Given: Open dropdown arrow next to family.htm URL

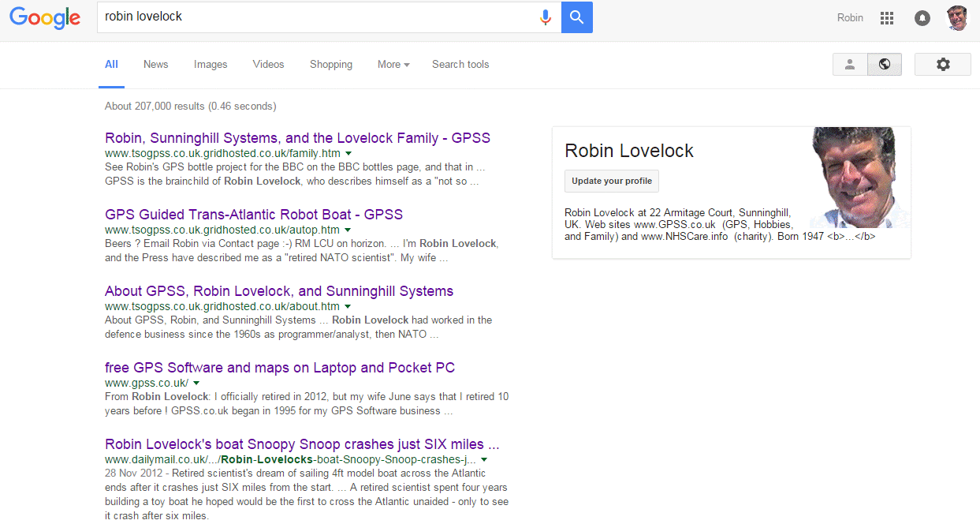Looking at the screenshot, I should click(348, 153).
